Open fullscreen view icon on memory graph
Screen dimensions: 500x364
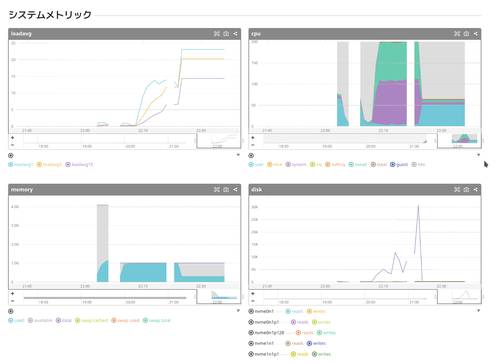217,190
